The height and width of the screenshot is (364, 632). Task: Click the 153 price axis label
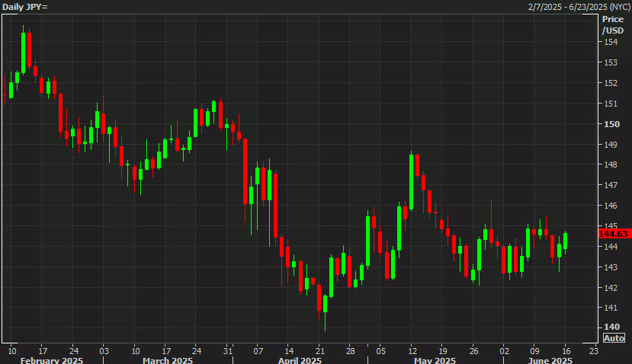610,62
